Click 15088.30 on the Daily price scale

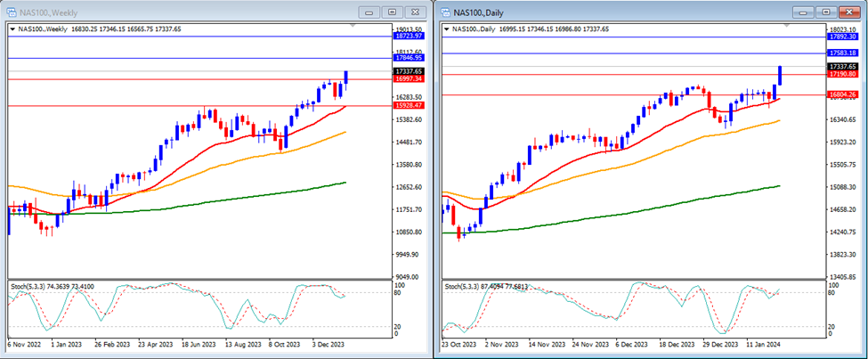click(x=844, y=187)
